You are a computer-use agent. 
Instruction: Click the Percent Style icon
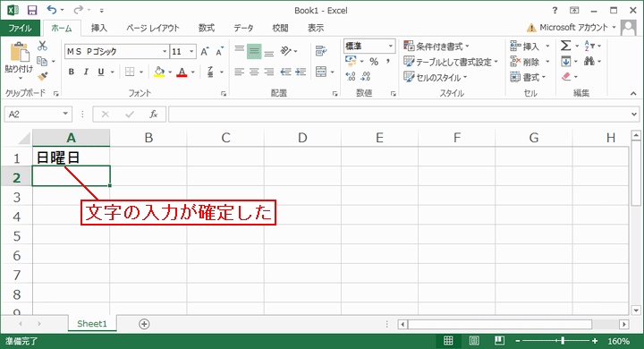click(374, 62)
